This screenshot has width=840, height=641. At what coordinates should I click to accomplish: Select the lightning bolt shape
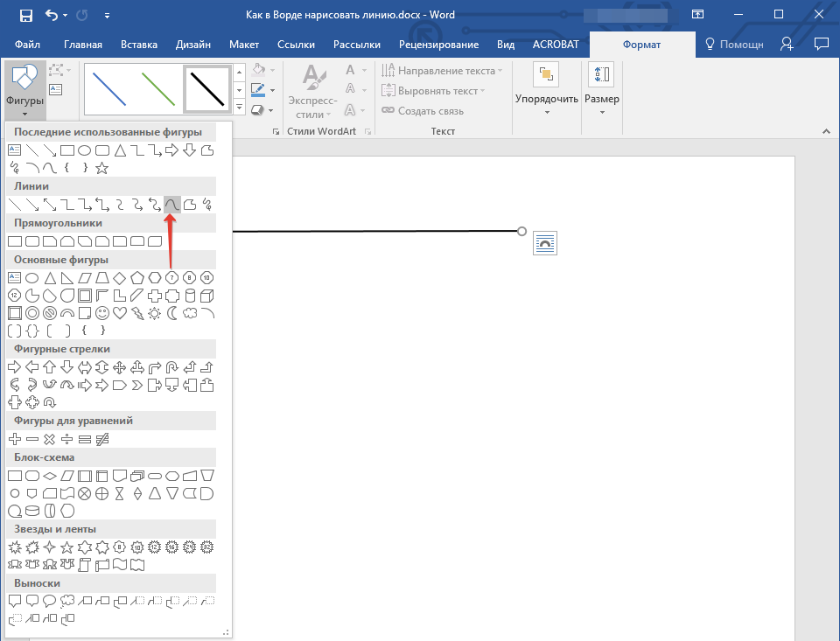coord(137,313)
